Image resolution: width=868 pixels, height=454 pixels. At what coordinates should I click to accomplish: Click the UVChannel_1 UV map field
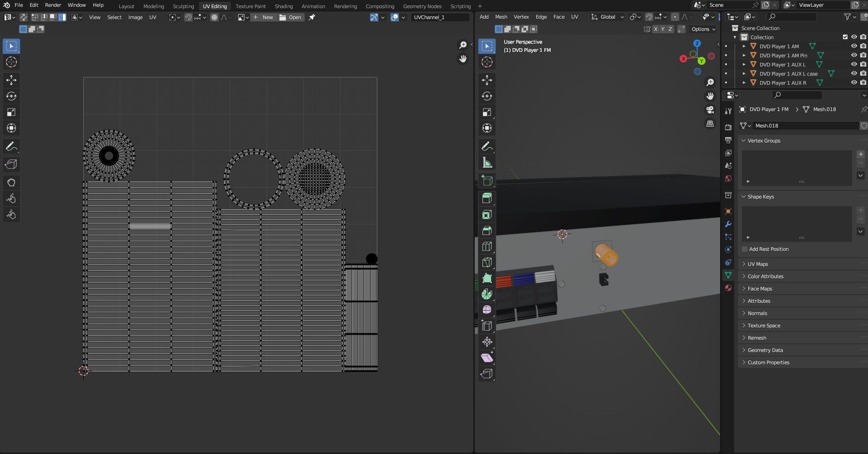pos(440,17)
